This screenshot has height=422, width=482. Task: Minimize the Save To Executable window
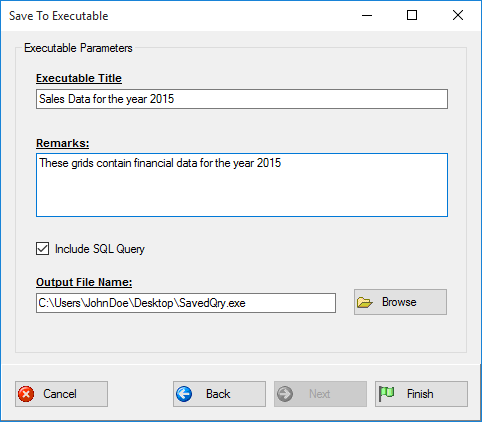(367, 15)
